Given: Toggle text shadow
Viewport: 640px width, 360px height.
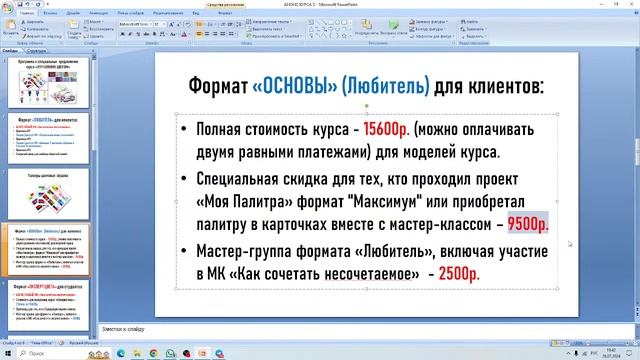Looking at the screenshot, I should (x=154, y=34).
